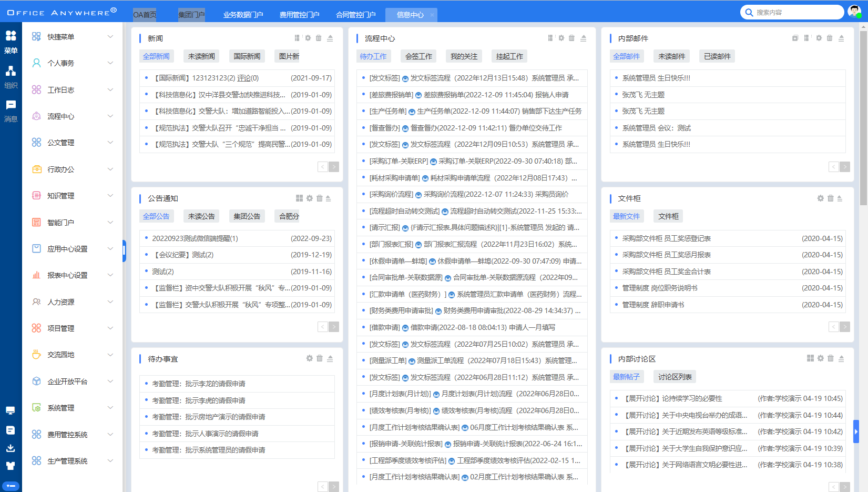Select the 文件柜 tab beside 最新文件
The height and width of the screenshot is (492, 868).
point(668,216)
